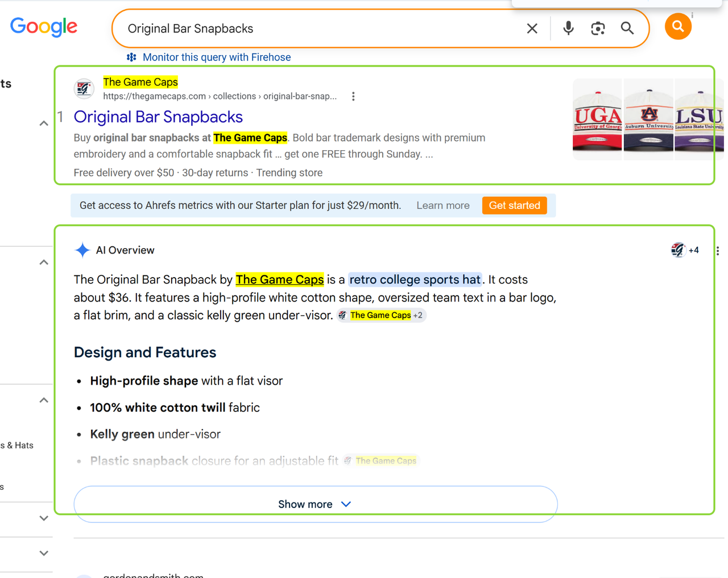This screenshot has height=578, width=728.
Task: Open Monitor this query with Firehose
Action: point(217,57)
